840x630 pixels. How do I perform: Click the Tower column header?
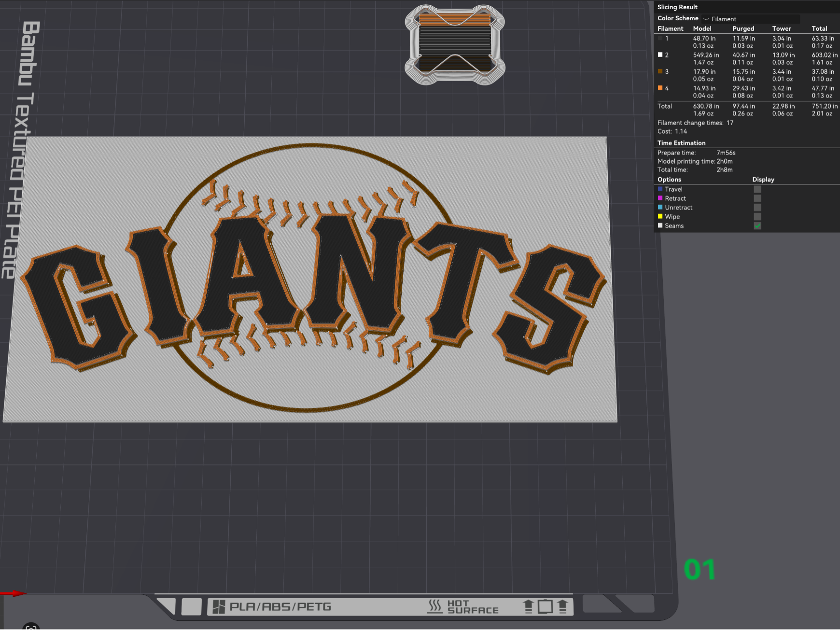pos(782,28)
